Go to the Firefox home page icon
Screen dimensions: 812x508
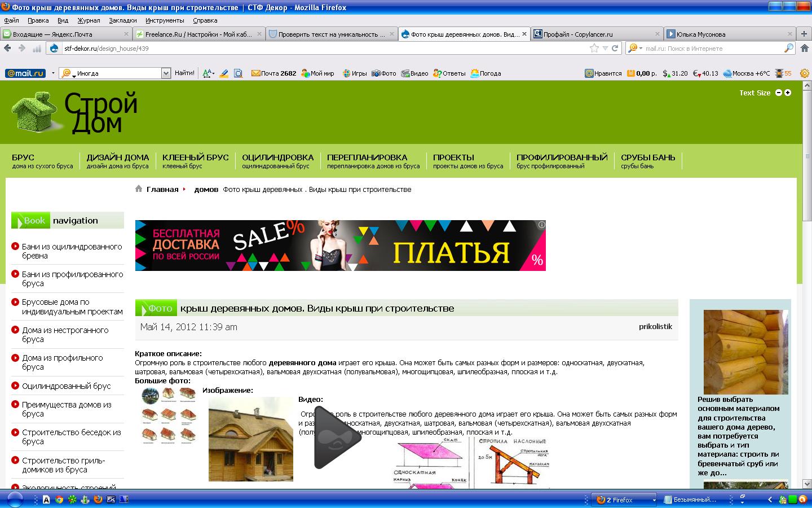[x=805, y=49]
